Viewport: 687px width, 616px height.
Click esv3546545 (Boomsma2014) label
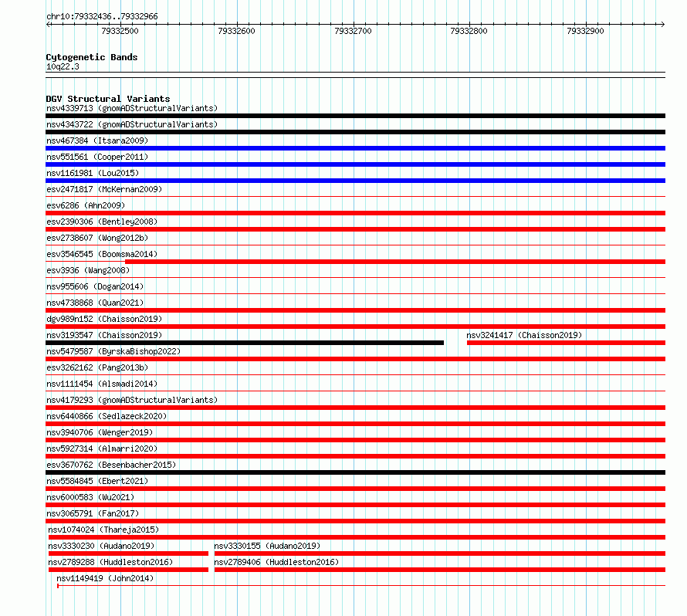click(x=102, y=254)
